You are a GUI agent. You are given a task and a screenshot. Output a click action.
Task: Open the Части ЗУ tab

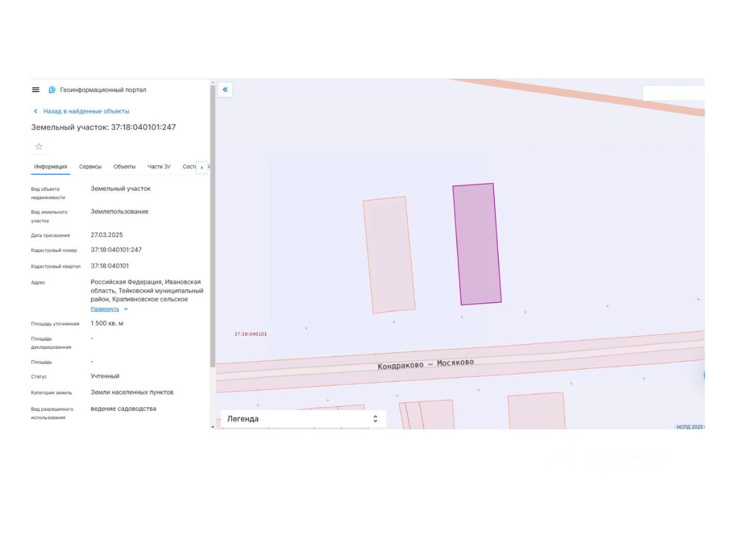tap(159, 167)
